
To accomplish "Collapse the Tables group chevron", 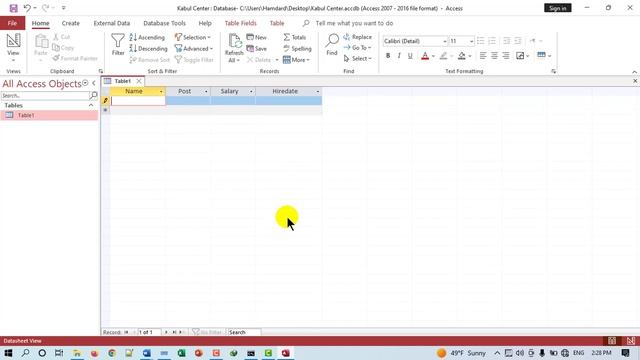I will [91, 105].
